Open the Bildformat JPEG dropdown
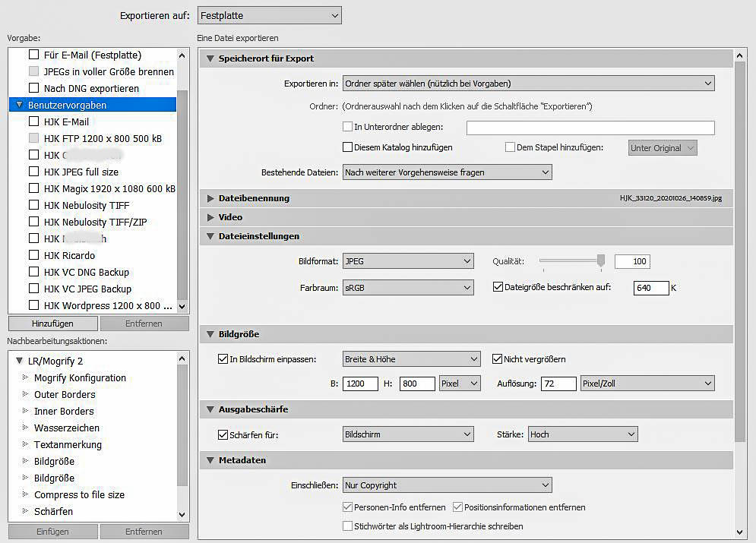The image size is (756, 543). pos(408,261)
